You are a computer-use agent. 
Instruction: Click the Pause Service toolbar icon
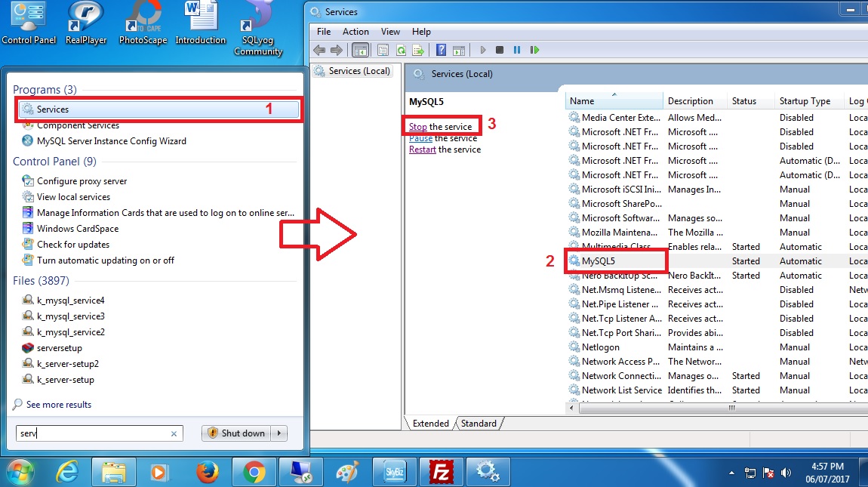(517, 50)
